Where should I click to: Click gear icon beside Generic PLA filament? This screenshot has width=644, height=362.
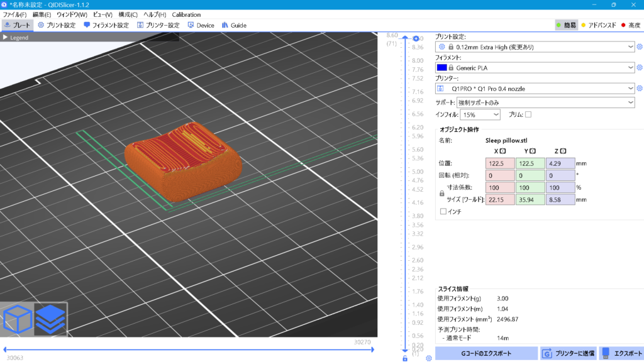[640, 68]
